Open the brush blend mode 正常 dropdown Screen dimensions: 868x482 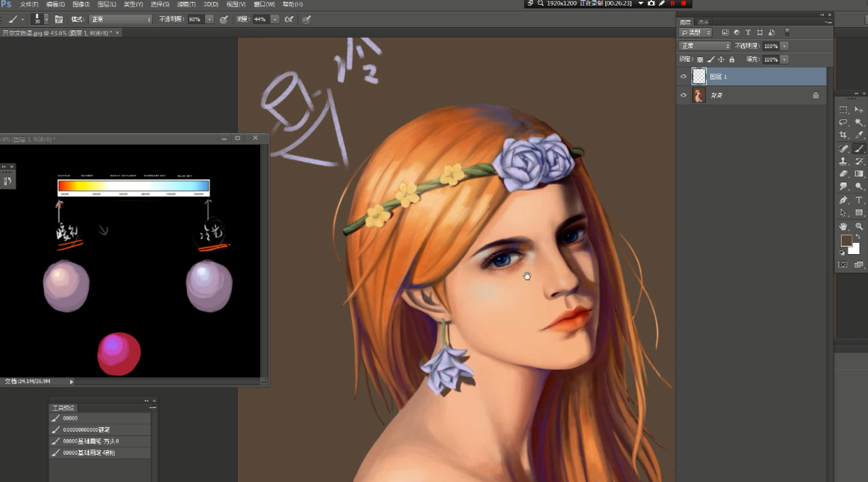click(120, 19)
